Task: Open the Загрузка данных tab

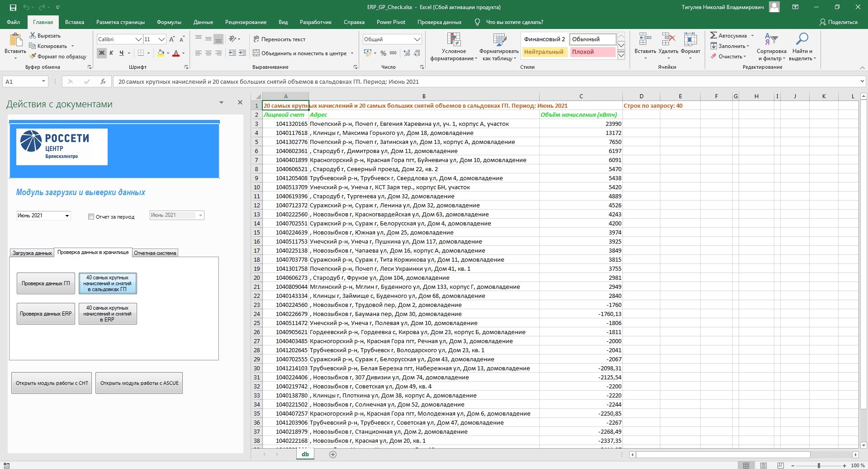Action: point(32,253)
